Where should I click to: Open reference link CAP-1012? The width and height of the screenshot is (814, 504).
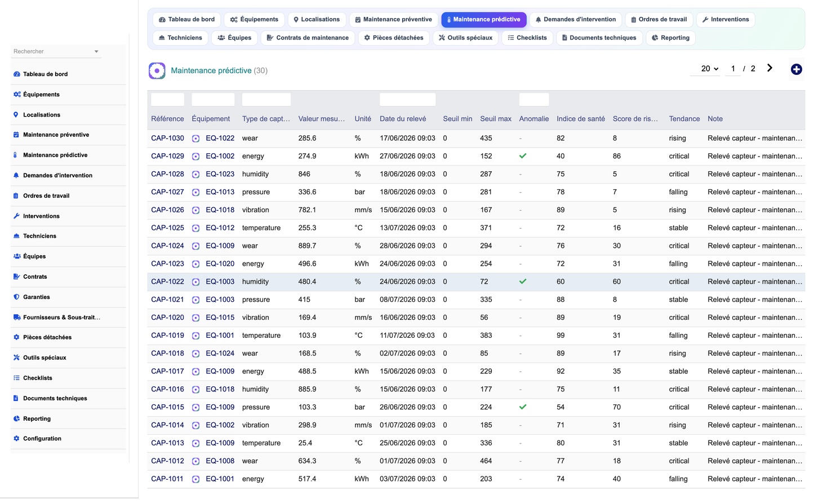tap(167, 461)
